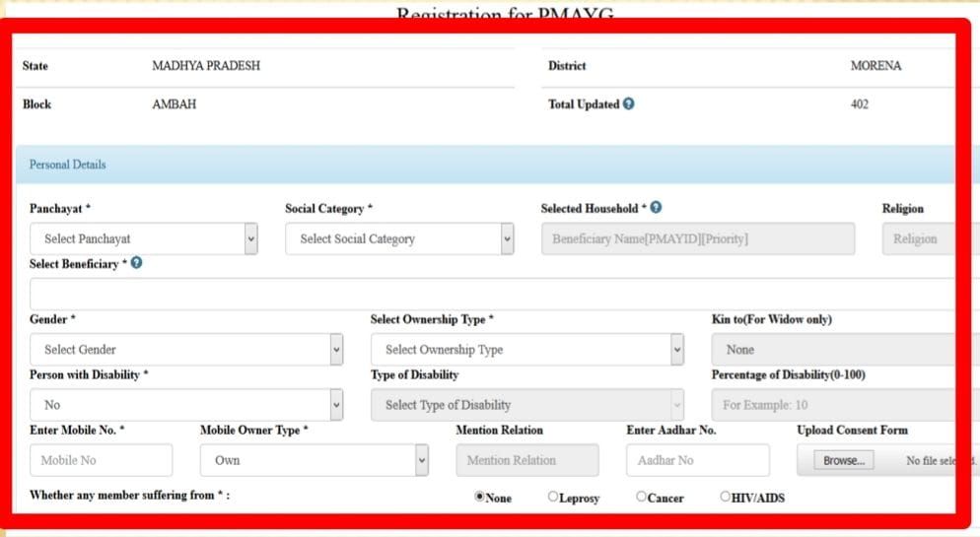
Task: Expand the Select Ownership Type dropdown
Action: (526, 349)
